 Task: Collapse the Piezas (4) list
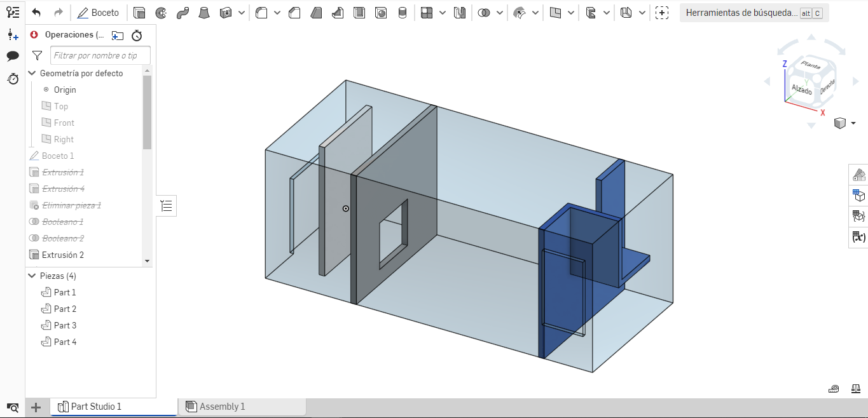tap(32, 276)
